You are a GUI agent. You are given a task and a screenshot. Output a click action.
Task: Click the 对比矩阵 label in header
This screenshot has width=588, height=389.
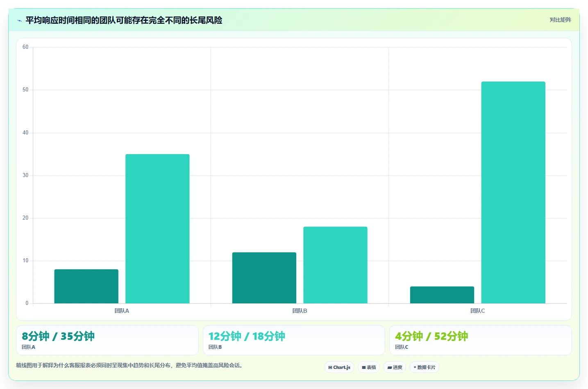click(x=560, y=20)
